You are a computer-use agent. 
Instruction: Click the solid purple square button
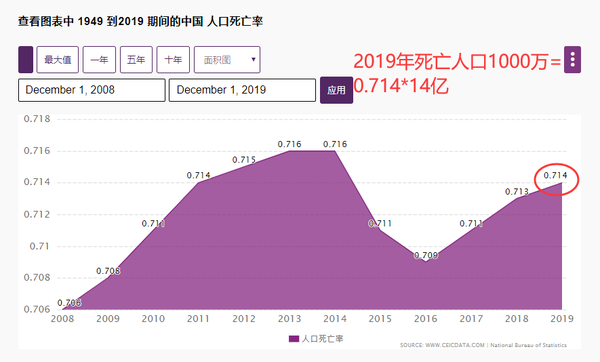pyautogui.click(x=26, y=60)
